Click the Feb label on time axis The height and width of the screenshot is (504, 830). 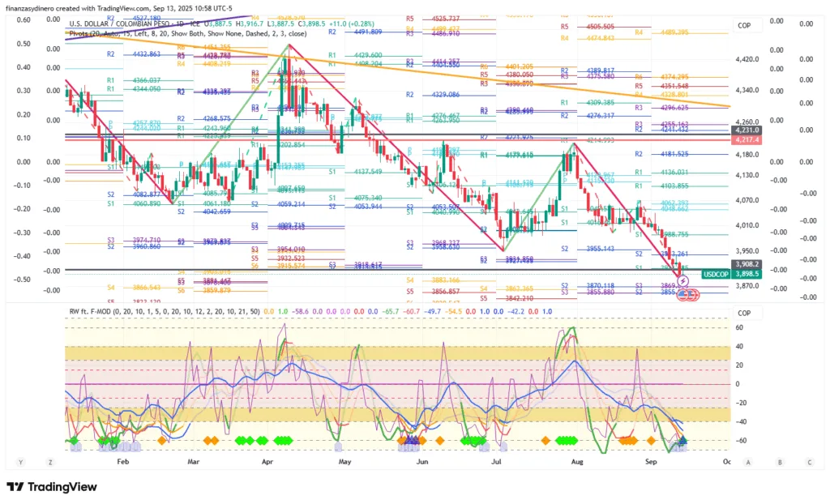(123, 462)
